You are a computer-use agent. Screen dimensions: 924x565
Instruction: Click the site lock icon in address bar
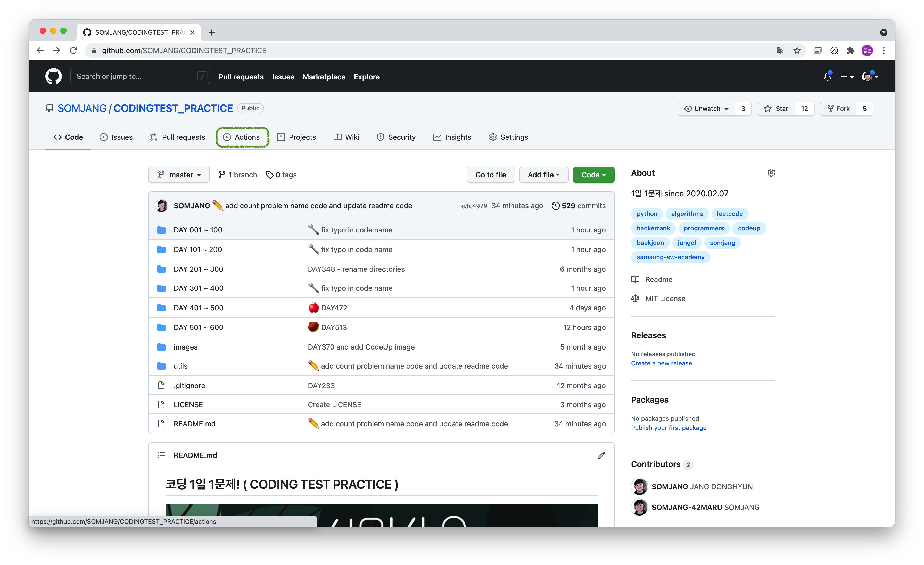[x=94, y=51]
